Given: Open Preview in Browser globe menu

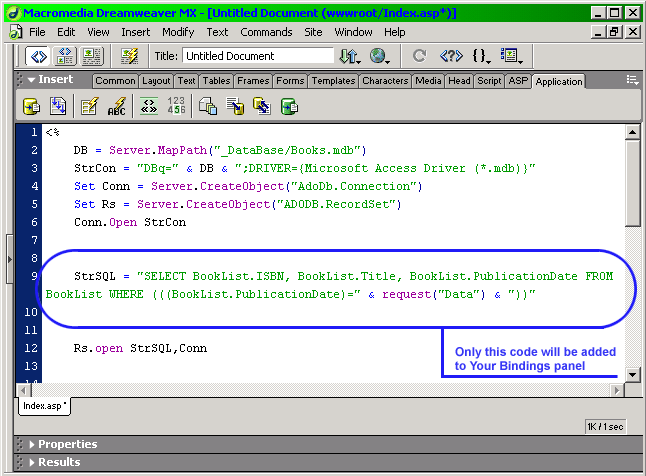Looking at the screenshot, I should click(379, 56).
